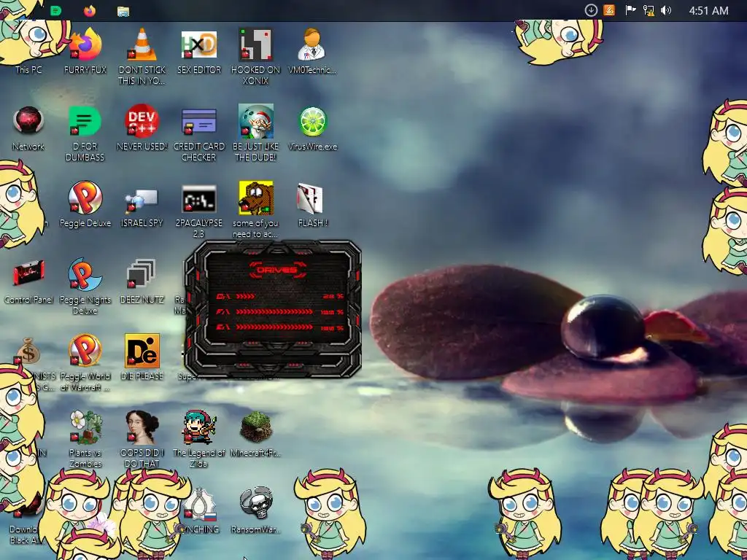Open the flag notification tray icon
The height and width of the screenshot is (560, 747).
(630, 10)
